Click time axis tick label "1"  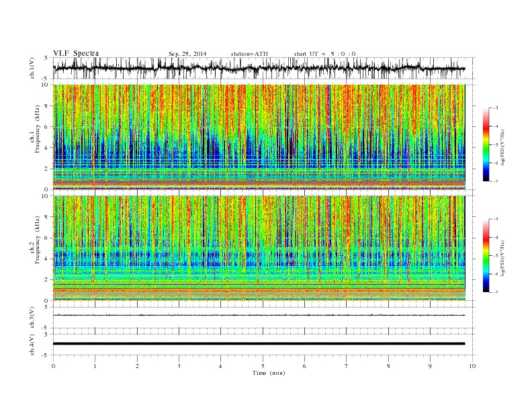pos(95,366)
